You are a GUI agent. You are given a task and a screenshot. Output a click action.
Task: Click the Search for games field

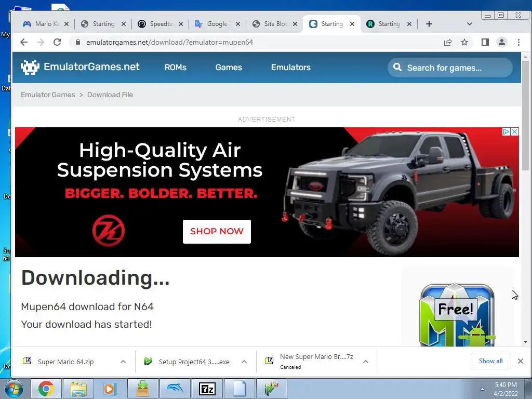(450, 68)
